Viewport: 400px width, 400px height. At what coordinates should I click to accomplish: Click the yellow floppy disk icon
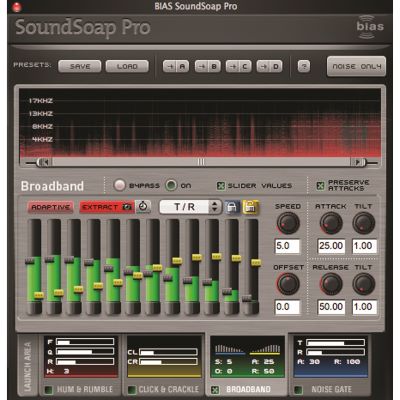[250, 207]
